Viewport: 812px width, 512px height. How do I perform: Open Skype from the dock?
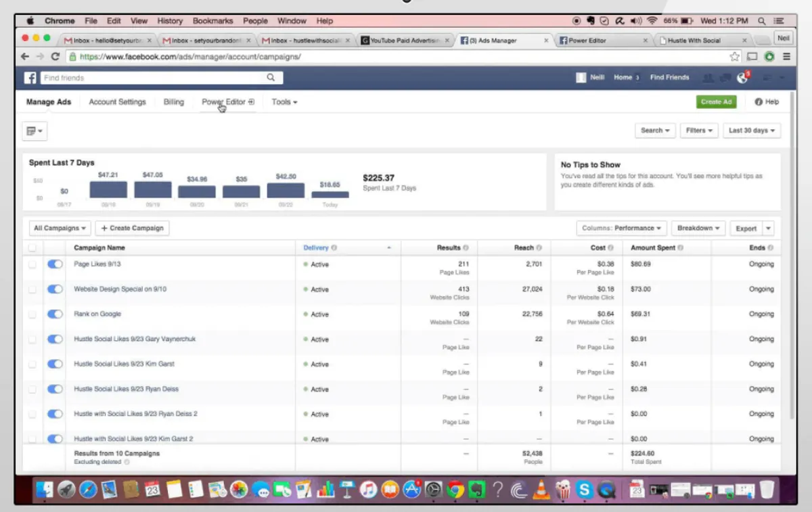pos(585,489)
